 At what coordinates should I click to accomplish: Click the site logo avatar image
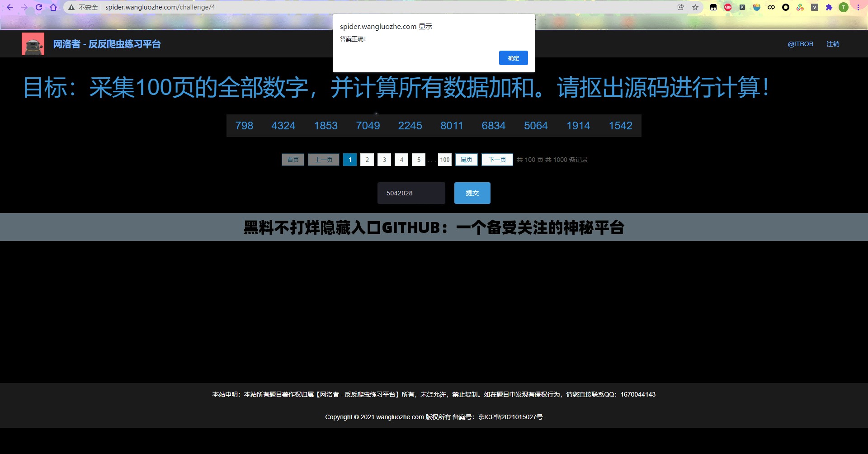pyautogui.click(x=33, y=44)
